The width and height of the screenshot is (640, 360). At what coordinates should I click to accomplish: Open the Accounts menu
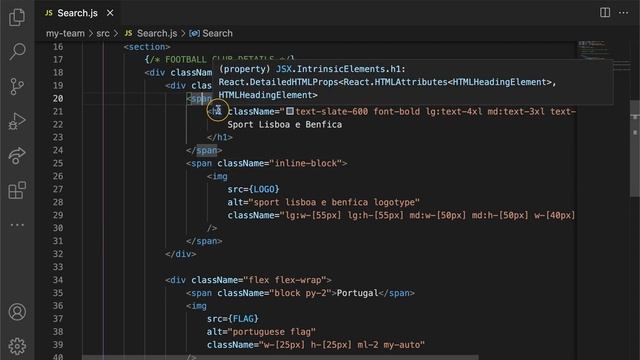point(17,312)
